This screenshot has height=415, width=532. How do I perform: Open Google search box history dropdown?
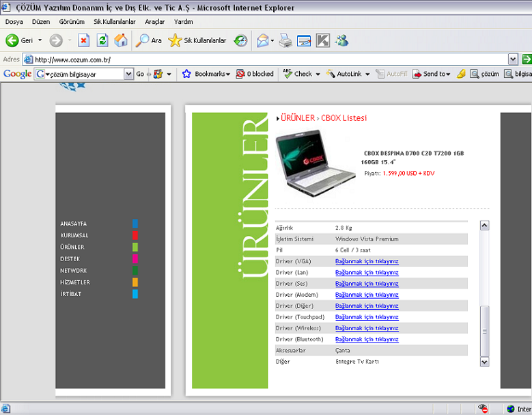coord(128,74)
